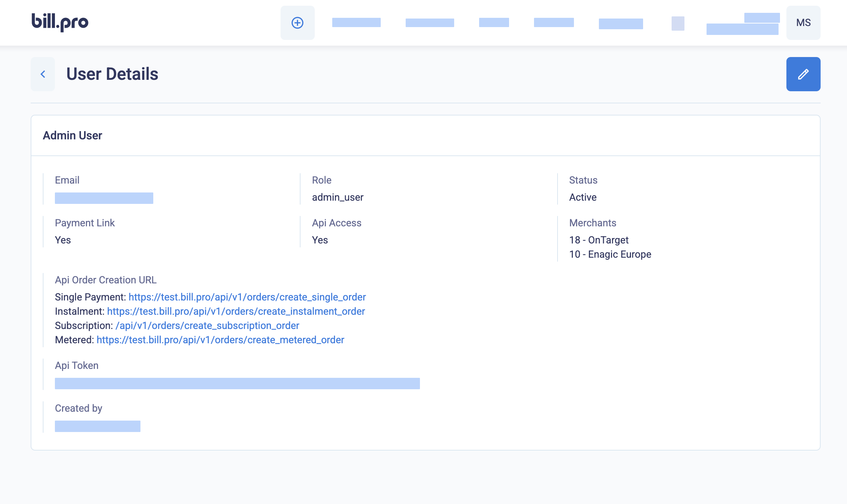847x504 pixels.
Task: Click the Payment Link Yes value
Action: click(63, 240)
